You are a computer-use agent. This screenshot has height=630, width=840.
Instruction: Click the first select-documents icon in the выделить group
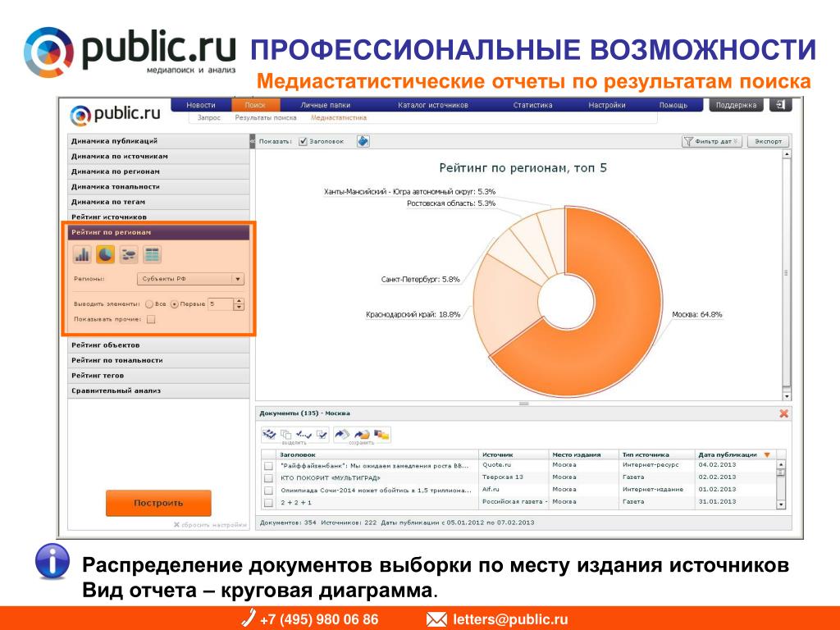click(268, 435)
